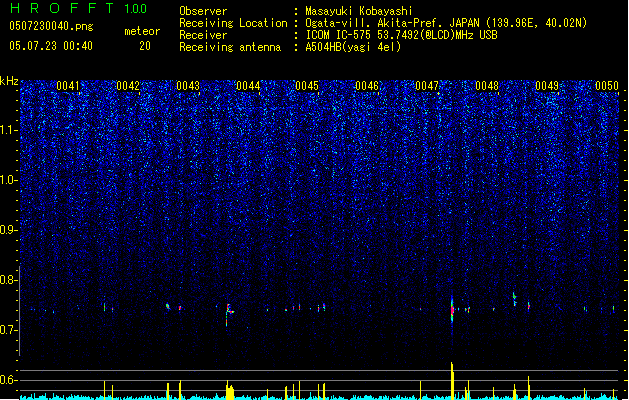Click the kHz axis unit label
The image size is (629, 400).
click(9, 81)
